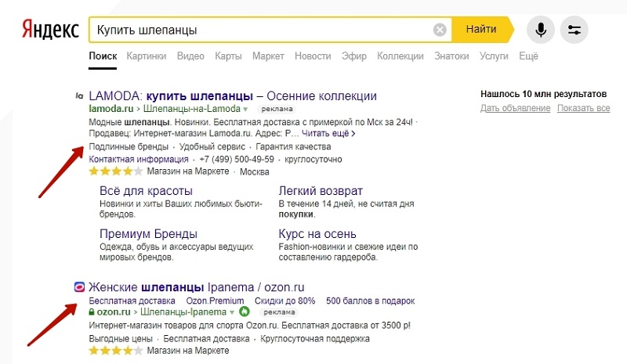Start voice search with the microphone icon

(x=541, y=30)
